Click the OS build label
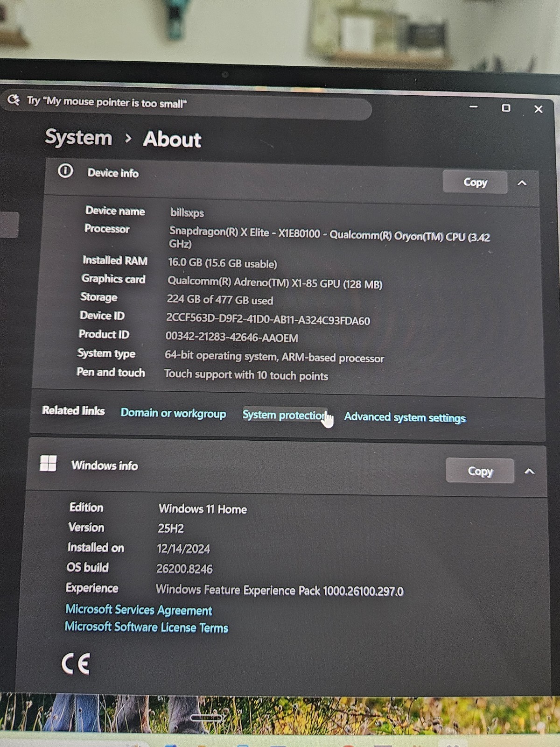 87,567
